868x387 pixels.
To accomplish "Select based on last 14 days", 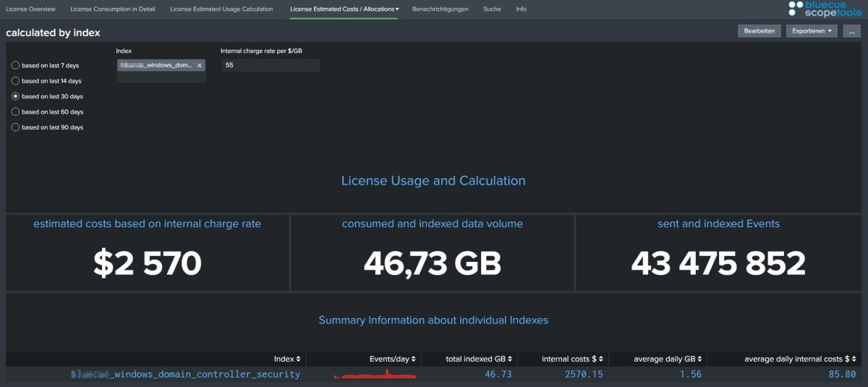I will pos(16,81).
